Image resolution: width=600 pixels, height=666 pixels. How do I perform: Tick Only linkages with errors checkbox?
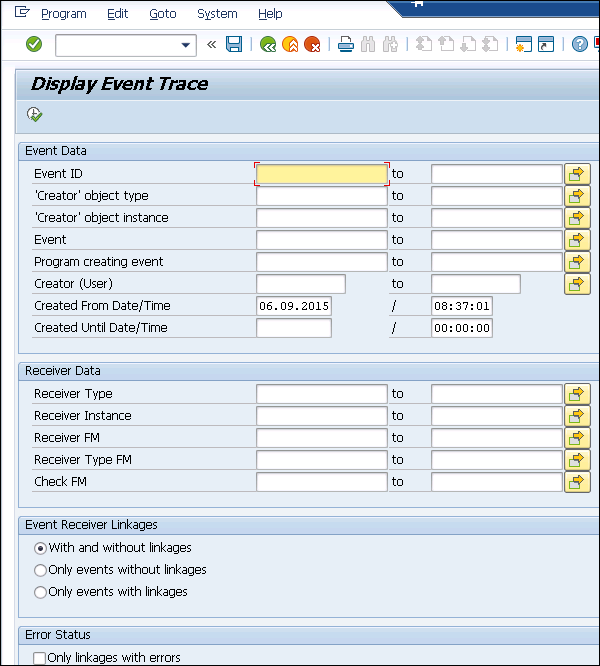pyautogui.click(x=39, y=658)
